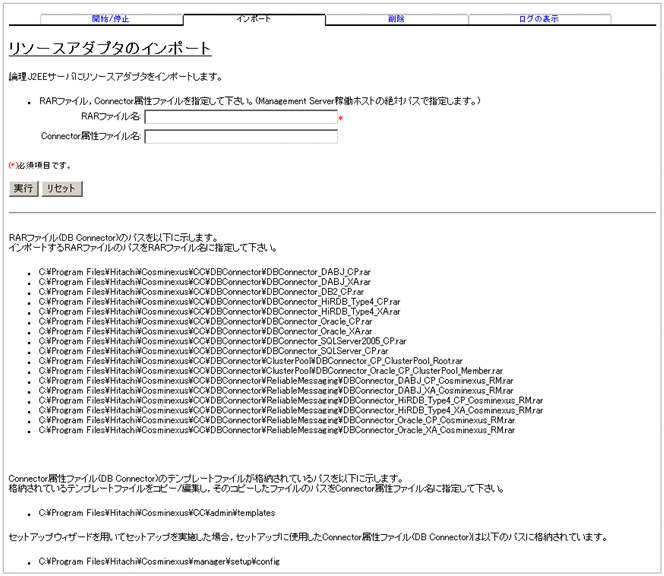Select the manager¥setup¥config path text
The height and width of the screenshot is (576, 664).
coord(159,562)
